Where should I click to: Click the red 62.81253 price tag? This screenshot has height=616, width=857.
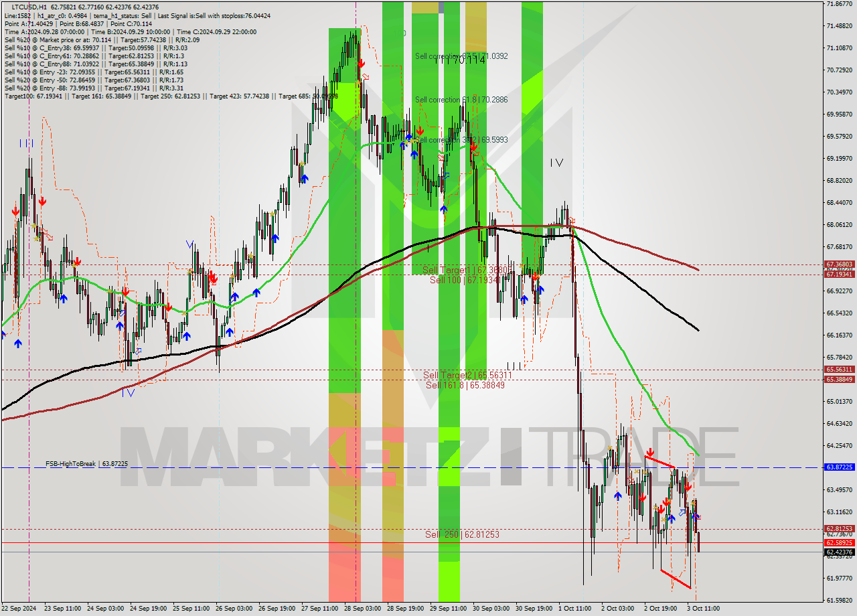pos(839,529)
